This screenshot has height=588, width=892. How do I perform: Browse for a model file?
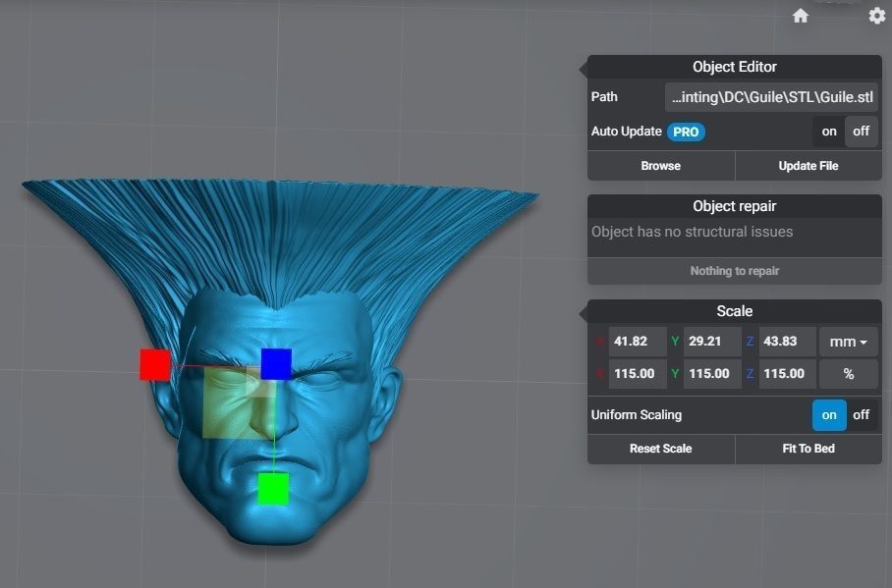point(660,166)
